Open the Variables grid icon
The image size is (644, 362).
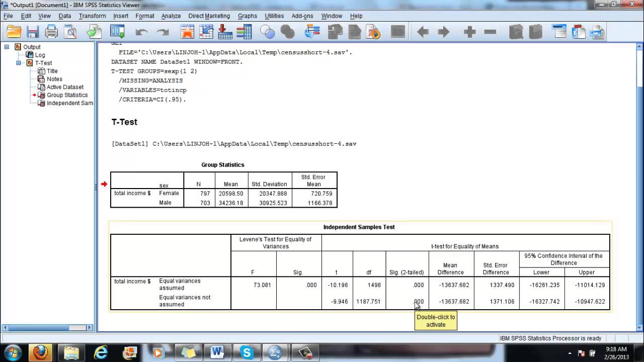tap(244, 32)
